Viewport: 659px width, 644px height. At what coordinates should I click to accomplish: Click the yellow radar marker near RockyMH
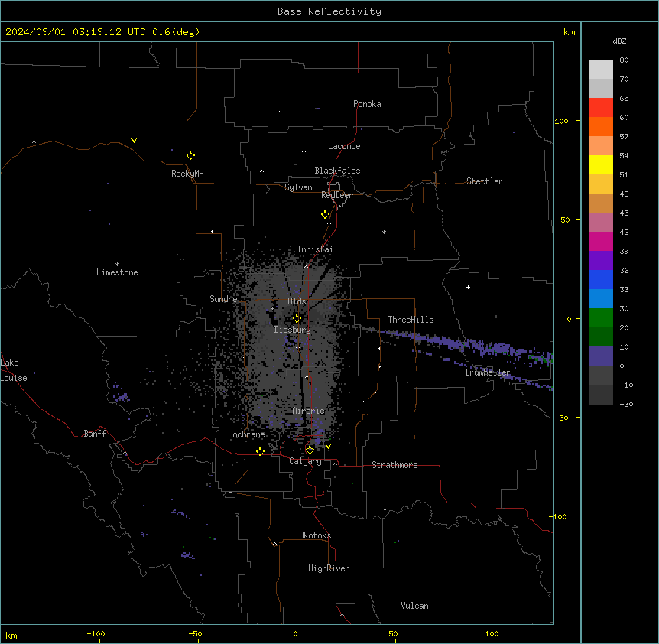point(190,155)
